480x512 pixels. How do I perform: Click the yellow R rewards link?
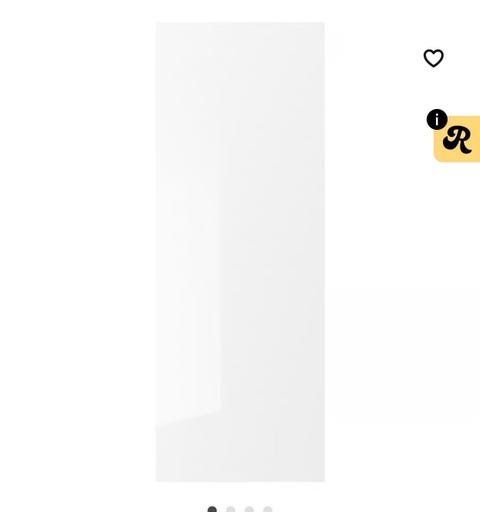(x=457, y=139)
